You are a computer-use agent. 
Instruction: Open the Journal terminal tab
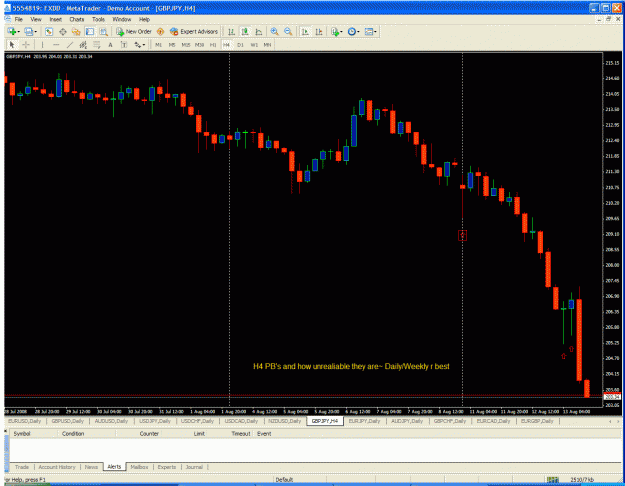tap(194, 467)
